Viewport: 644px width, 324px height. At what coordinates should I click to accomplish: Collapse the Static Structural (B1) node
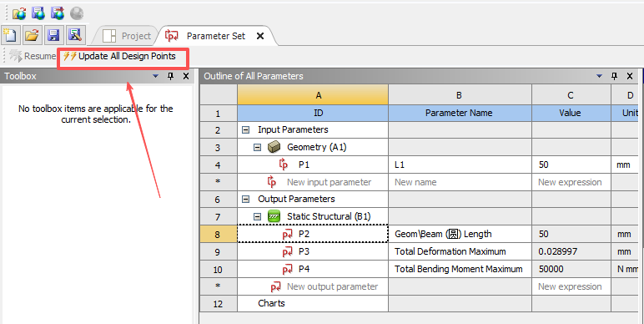[x=257, y=216]
